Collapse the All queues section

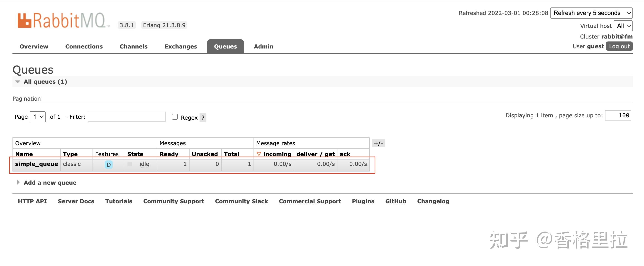(18, 82)
